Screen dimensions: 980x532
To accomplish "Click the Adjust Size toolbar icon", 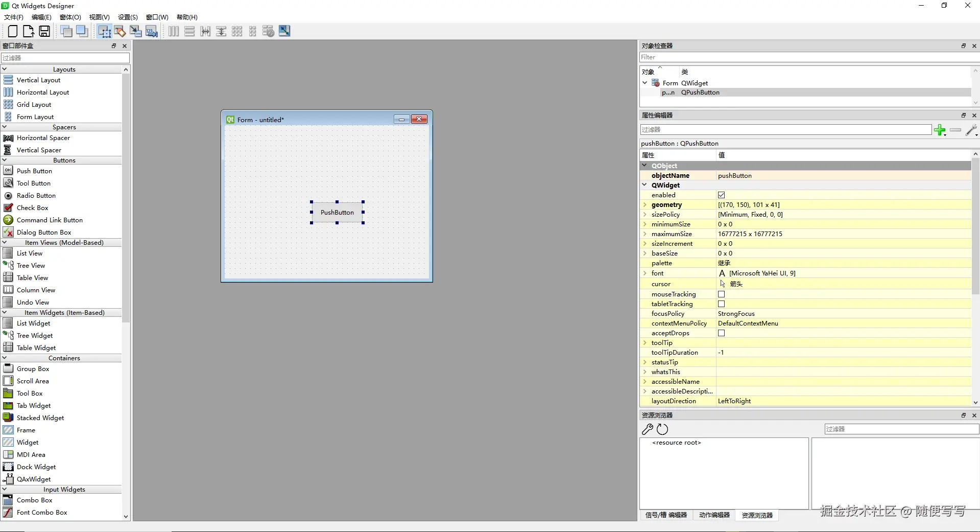I will (284, 31).
